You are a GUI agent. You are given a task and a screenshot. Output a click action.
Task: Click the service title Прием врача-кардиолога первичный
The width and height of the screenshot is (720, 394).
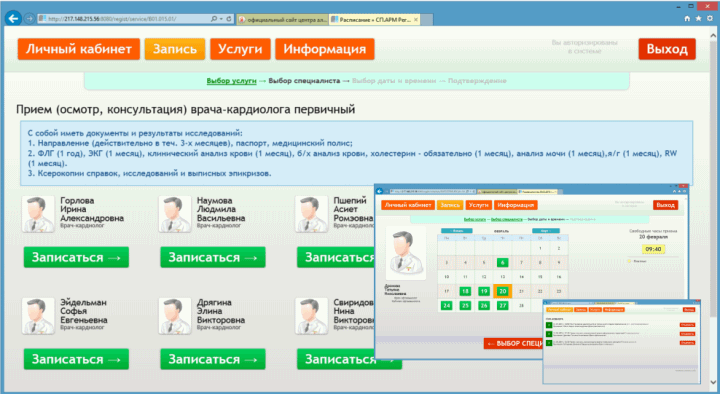[186, 110]
